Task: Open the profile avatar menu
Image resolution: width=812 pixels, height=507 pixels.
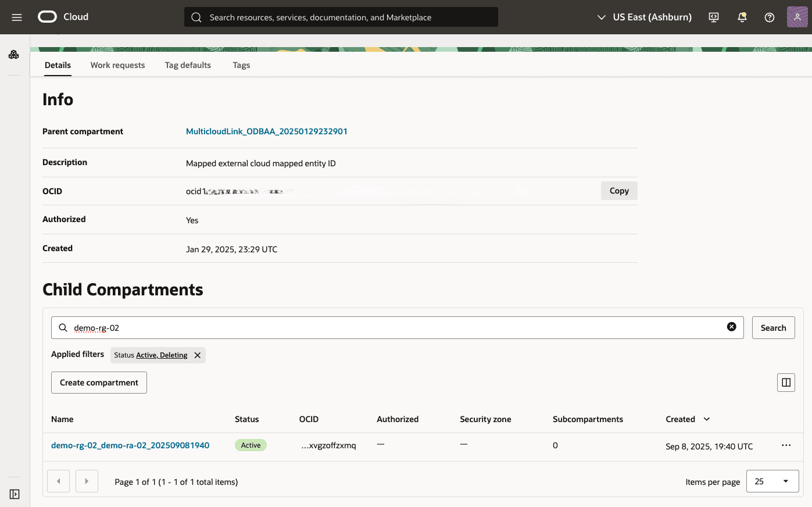Action: click(796, 17)
